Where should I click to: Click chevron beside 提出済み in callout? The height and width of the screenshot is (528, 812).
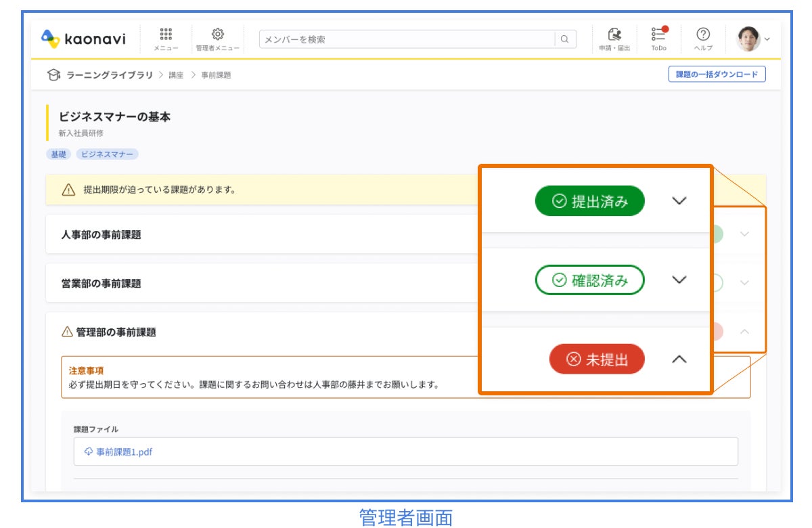[679, 201]
